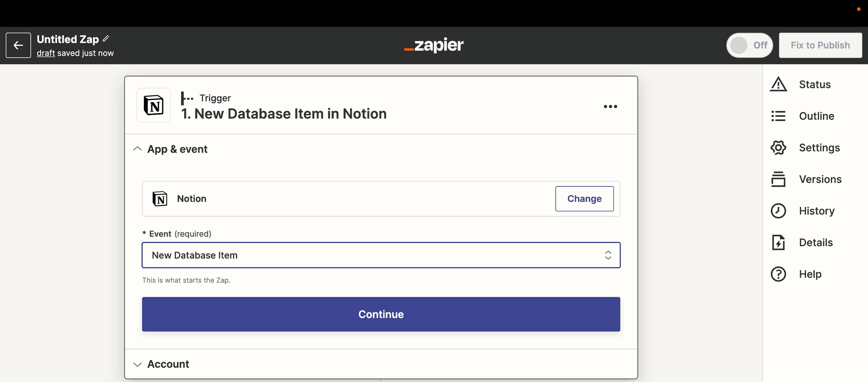Open the Versions stack icon
Screen dimensions: 868x382
pyautogui.click(x=778, y=179)
